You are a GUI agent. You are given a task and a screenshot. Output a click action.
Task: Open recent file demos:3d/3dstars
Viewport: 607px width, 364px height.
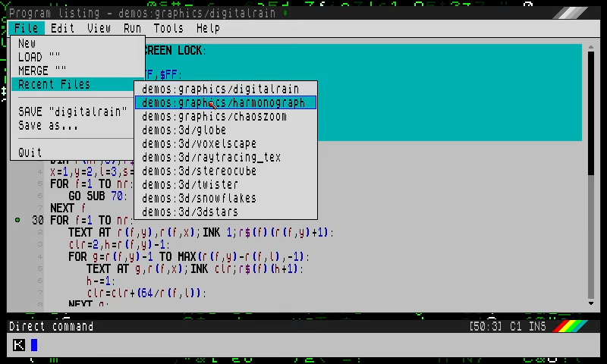click(x=225, y=212)
